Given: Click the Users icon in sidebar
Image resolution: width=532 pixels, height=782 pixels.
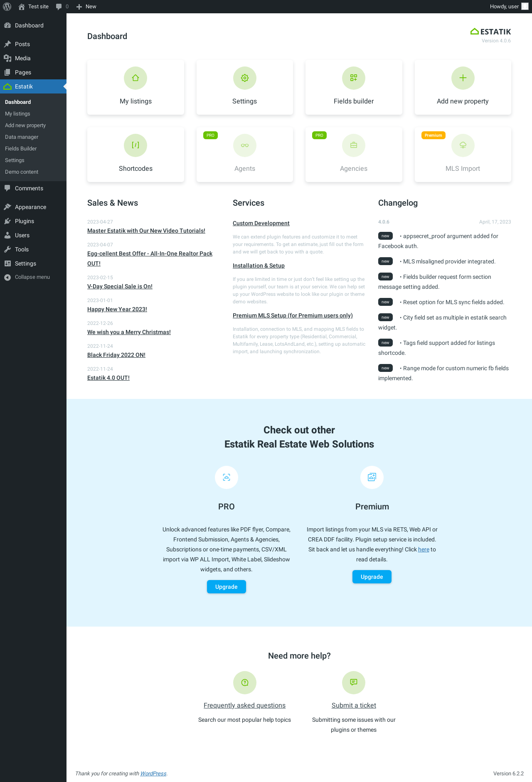Looking at the screenshot, I should click(x=7, y=235).
